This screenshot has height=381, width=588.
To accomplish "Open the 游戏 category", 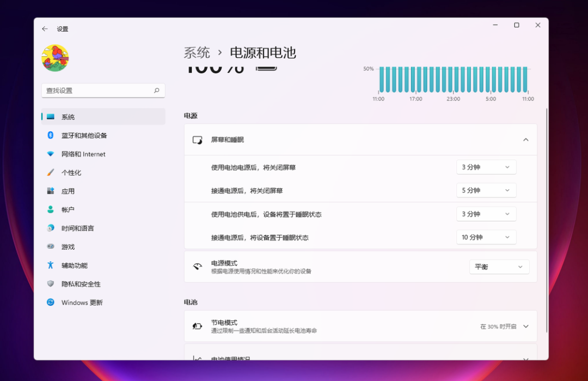I will (x=103, y=246).
